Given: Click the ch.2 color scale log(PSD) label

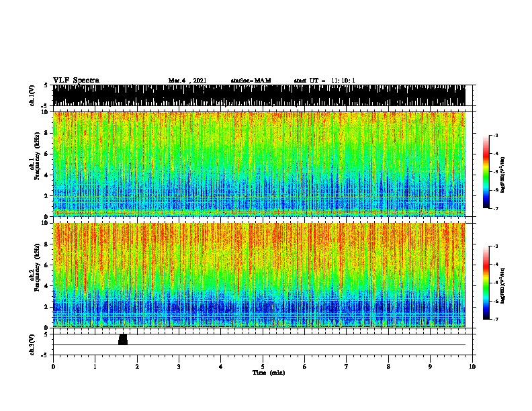Looking at the screenshot, I should [x=503, y=285].
